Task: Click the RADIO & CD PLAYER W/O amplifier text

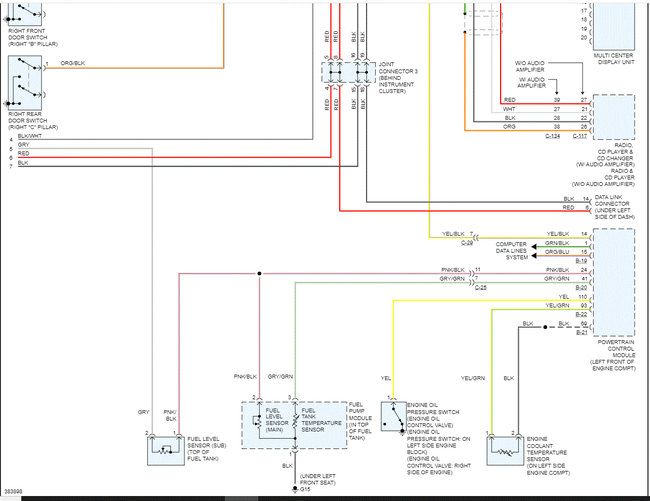Action: [603, 177]
